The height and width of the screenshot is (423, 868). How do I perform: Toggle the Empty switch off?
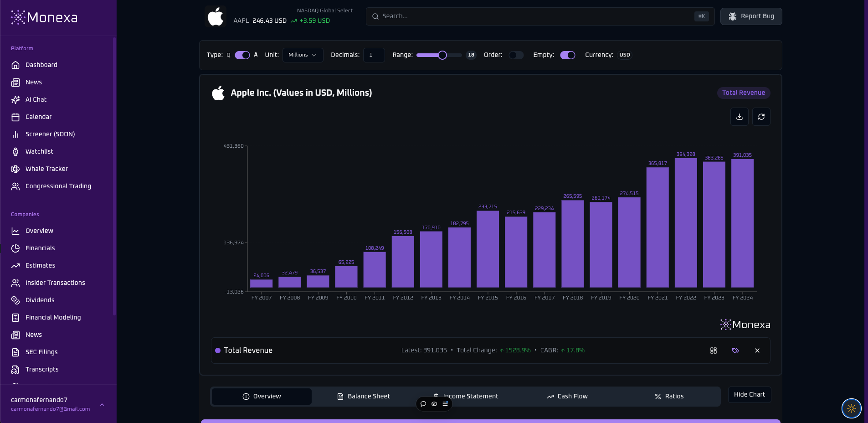click(x=568, y=55)
